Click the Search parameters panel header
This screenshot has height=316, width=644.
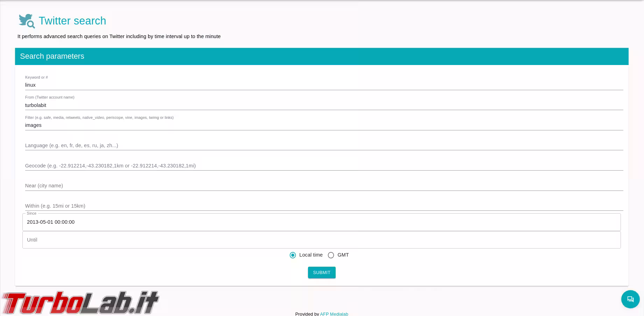point(321,56)
